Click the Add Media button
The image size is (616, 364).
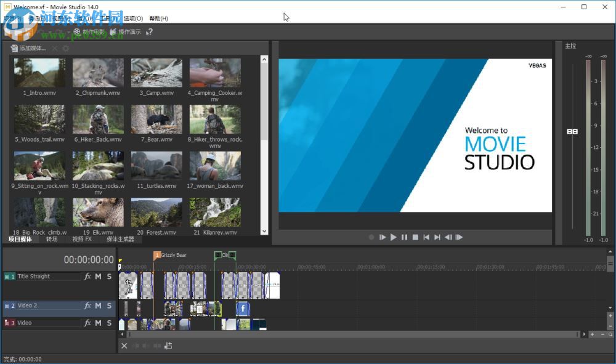[x=28, y=48]
